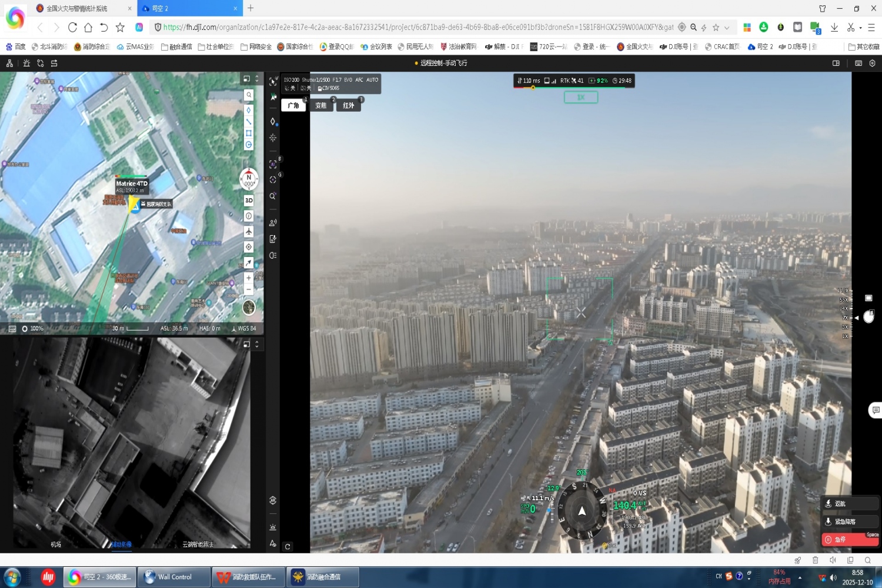Switch camera to 变焦 zoom lens
Screen dimensions: 882x588
(321, 106)
